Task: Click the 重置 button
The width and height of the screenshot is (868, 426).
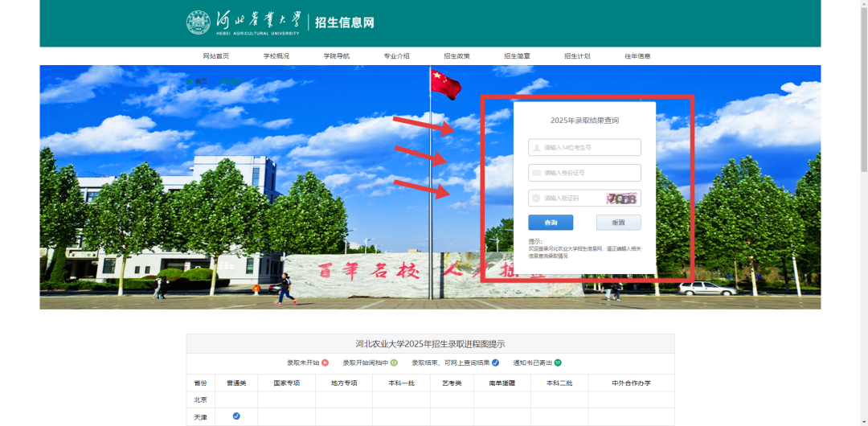Action: 618,223
